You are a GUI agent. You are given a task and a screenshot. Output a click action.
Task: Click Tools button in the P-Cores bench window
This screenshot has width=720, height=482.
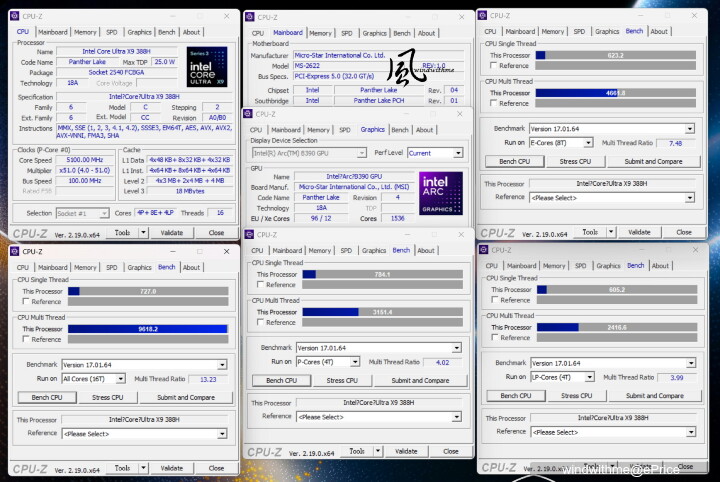click(357, 451)
